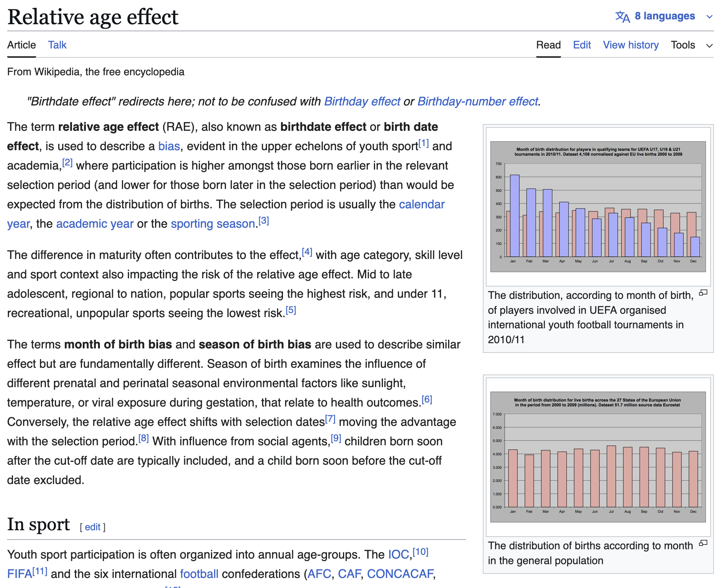Click the edit link beside In sport
Screen dimensions: 727x588
92,527
